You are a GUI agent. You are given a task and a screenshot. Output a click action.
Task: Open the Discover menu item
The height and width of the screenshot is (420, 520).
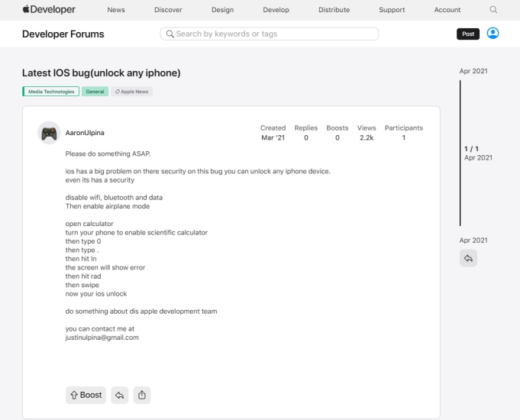tap(168, 10)
